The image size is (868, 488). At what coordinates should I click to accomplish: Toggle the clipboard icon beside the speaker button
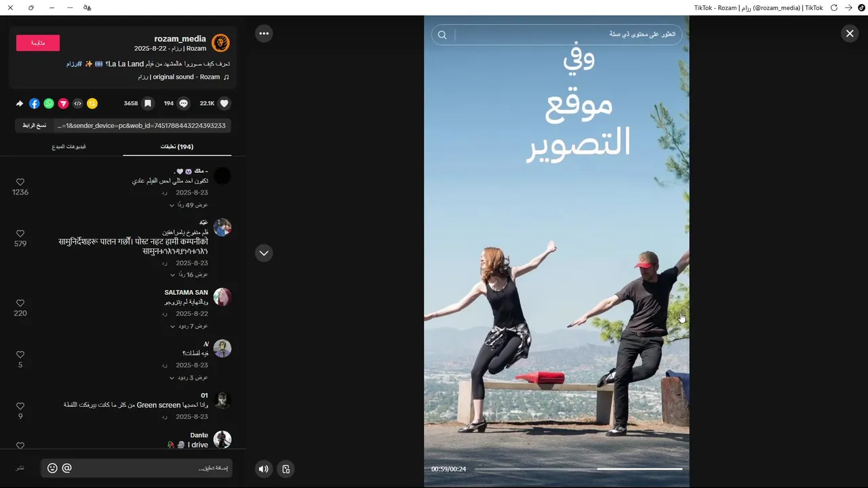[x=286, y=469]
